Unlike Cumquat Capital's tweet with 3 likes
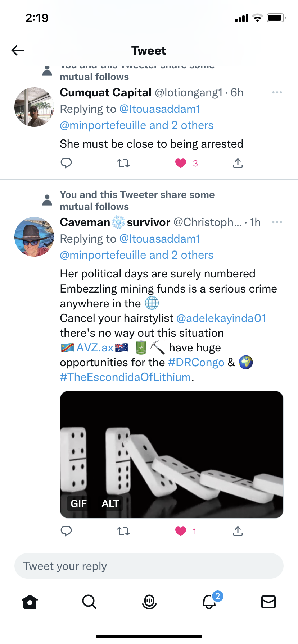This screenshot has height=644, width=298. (x=181, y=164)
